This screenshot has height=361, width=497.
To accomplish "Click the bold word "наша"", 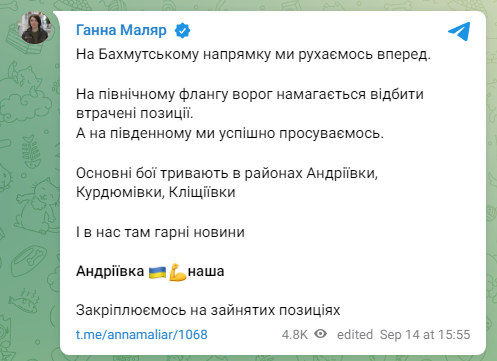I will pos(206,272).
